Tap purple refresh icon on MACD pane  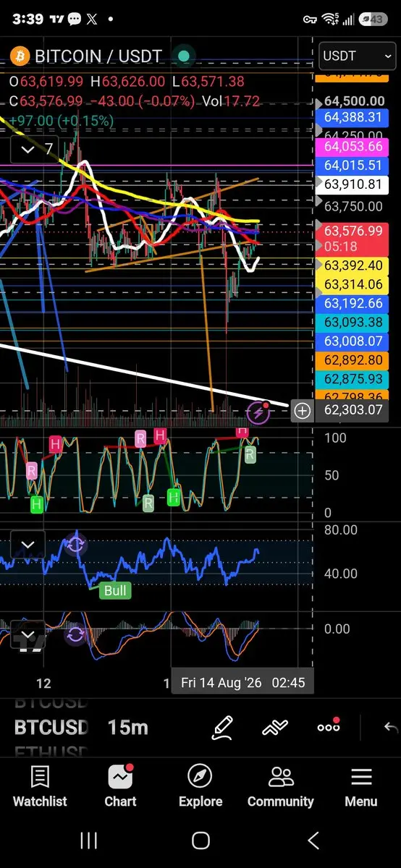pos(75,636)
